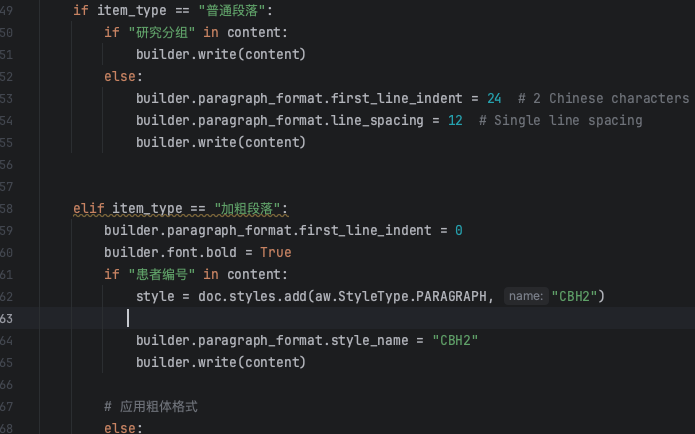The width and height of the screenshot is (695, 434).
Task: Click the comment "# Single line spacing"
Action: (561, 121)
